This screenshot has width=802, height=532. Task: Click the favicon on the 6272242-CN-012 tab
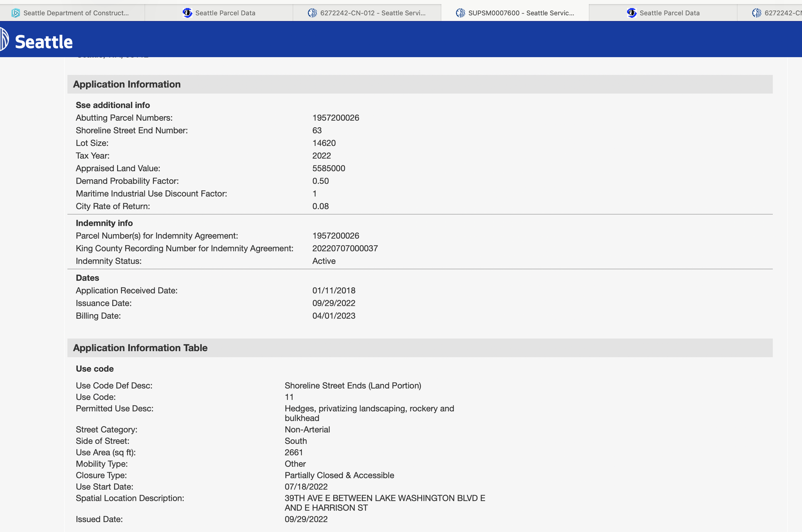[312, 13]
